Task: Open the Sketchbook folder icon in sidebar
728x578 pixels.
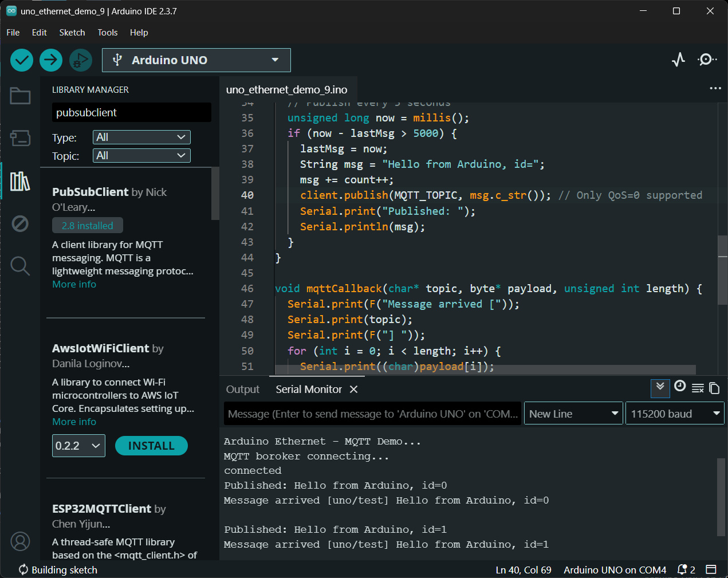Action: (20, 96)
